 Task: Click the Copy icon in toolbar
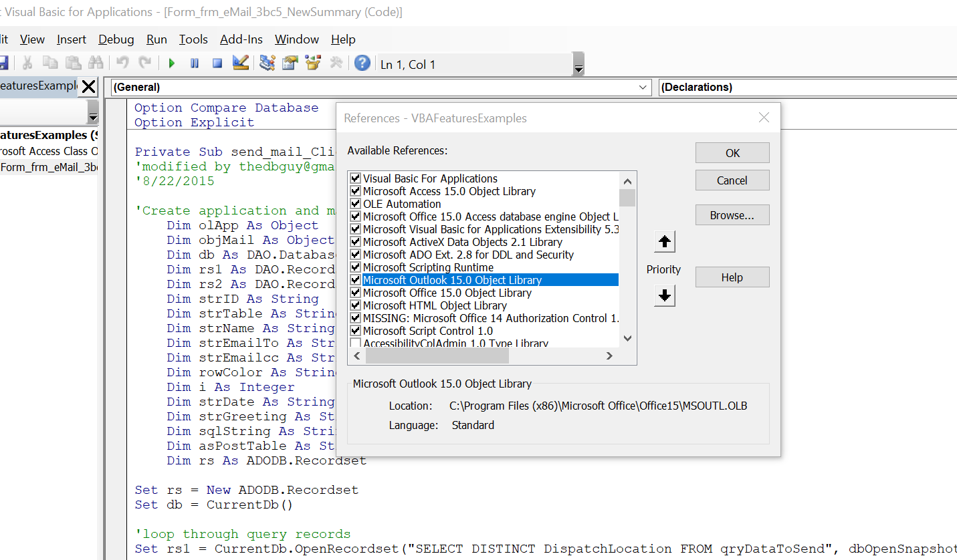[x=50, y=63]
